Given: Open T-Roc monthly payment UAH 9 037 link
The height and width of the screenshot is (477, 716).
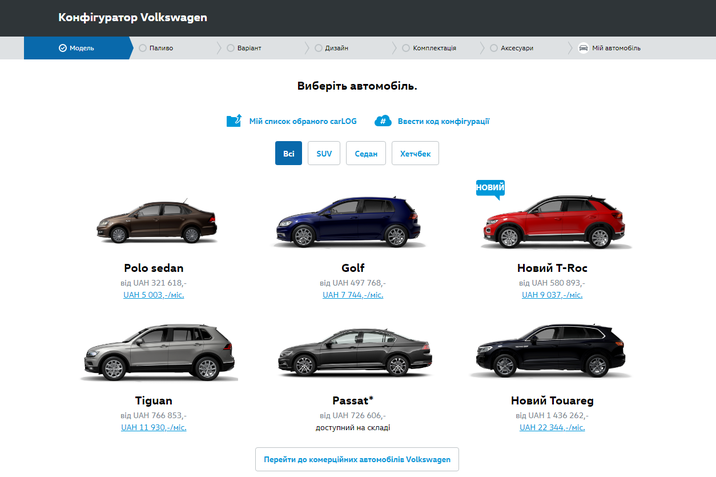Looking at the screenshot, I should pos(552,295).
